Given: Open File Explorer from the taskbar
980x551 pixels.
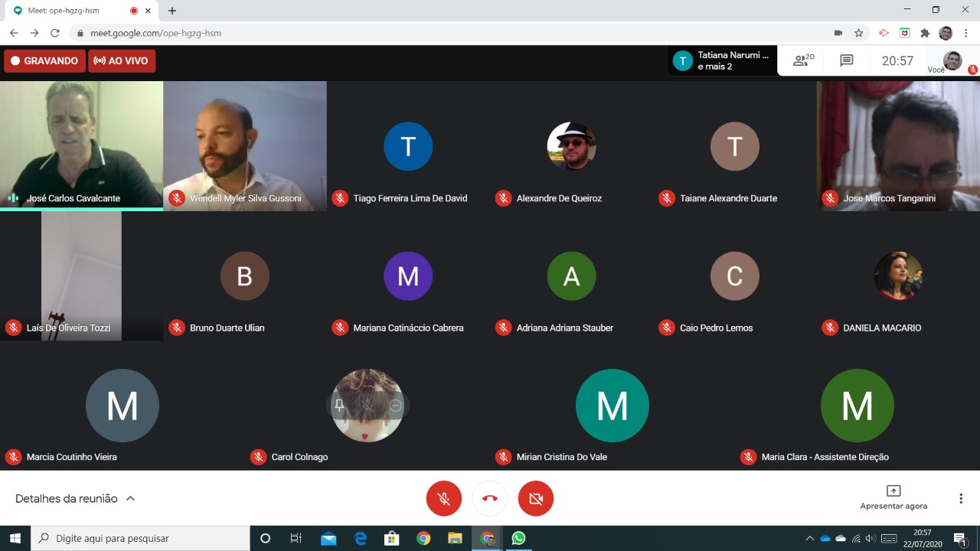Looking at the screenshot, I should point(455,538).
